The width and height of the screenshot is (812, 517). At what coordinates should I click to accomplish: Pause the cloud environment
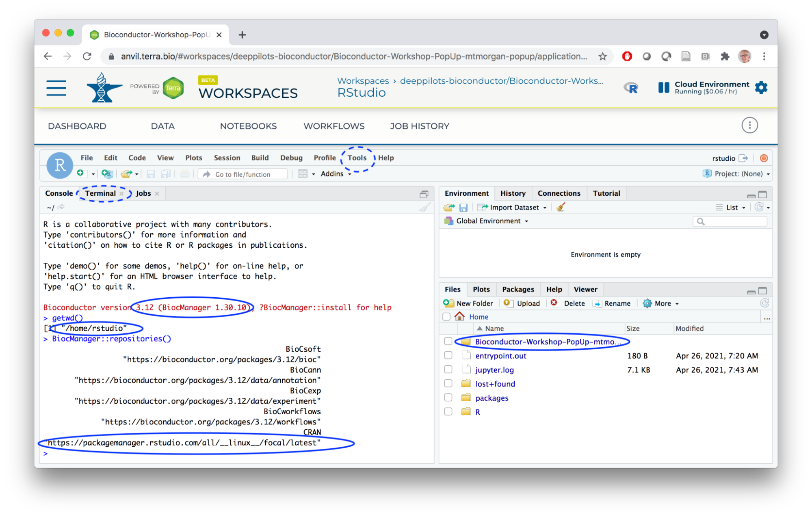point(663,87)
